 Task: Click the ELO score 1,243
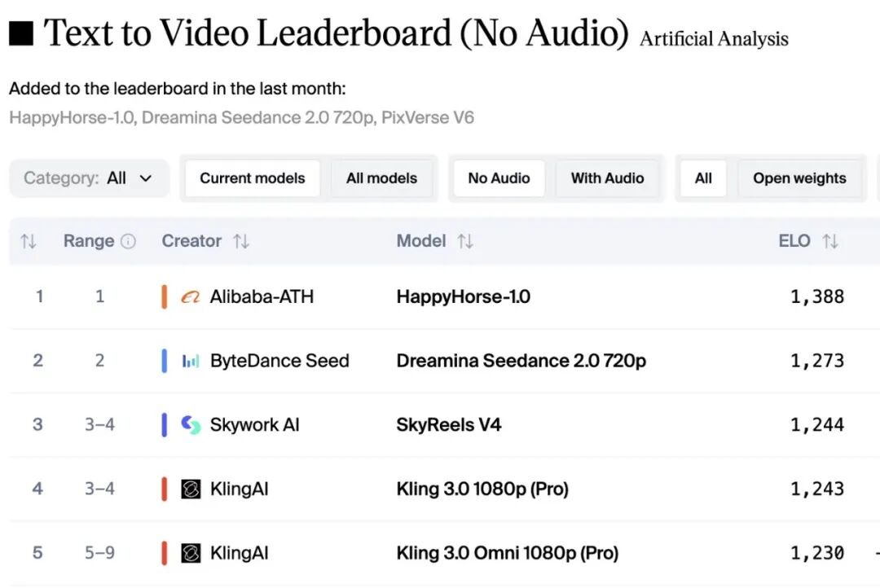coord(817,489)
